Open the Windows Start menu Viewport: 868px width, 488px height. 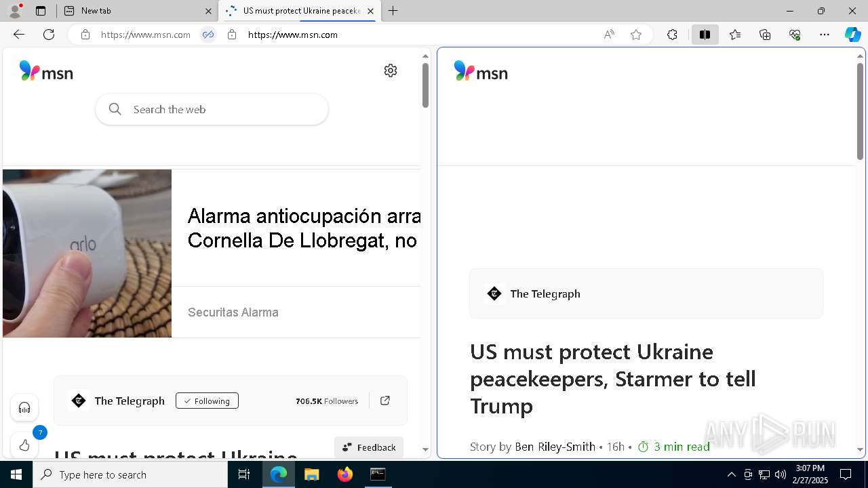[16, 474]
